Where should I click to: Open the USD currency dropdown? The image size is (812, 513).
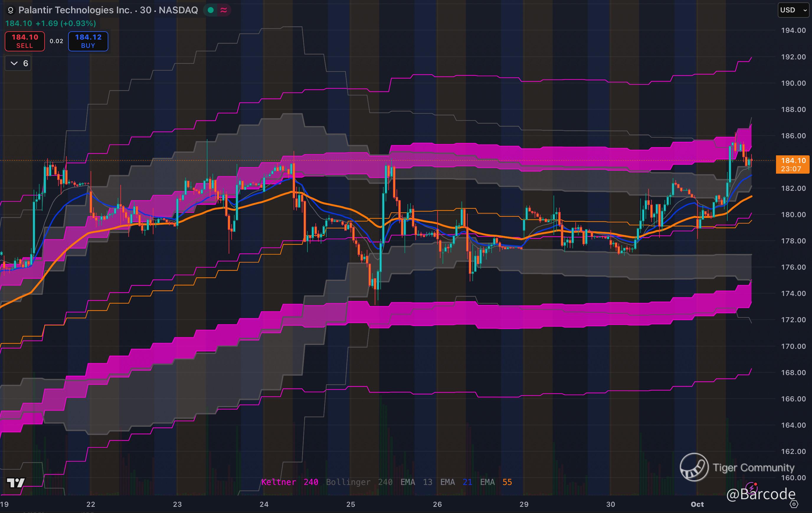click(x=793, y=10)
